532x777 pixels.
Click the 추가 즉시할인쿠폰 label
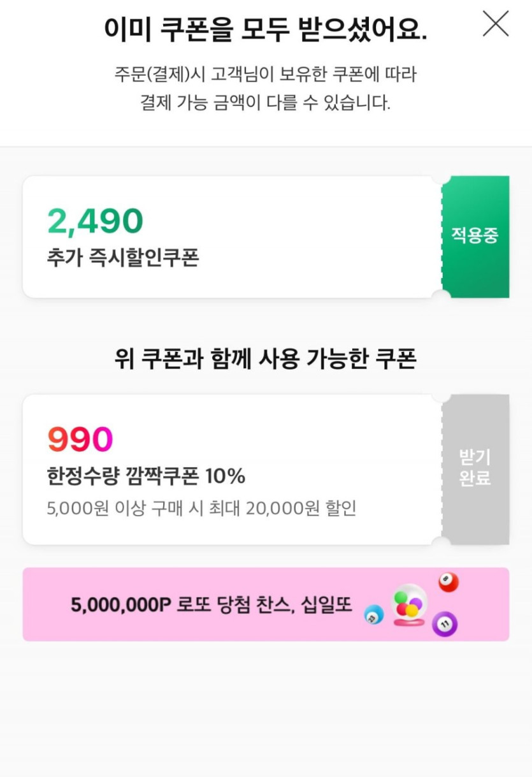click(x=123, y=258)
